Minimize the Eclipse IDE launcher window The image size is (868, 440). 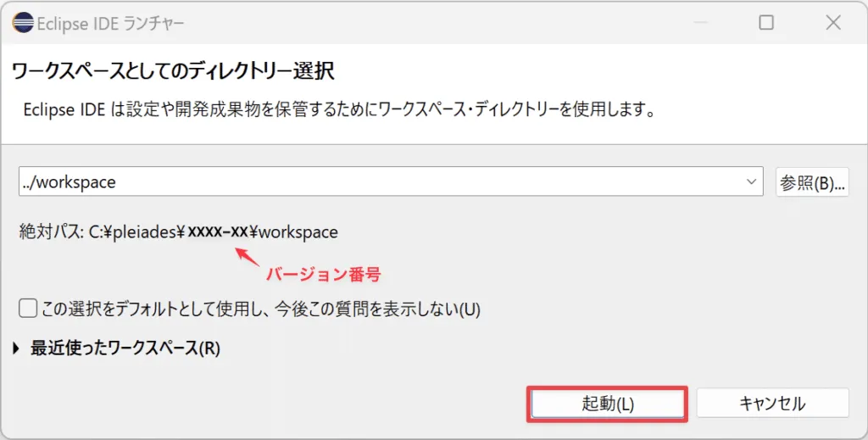[700, 23]
